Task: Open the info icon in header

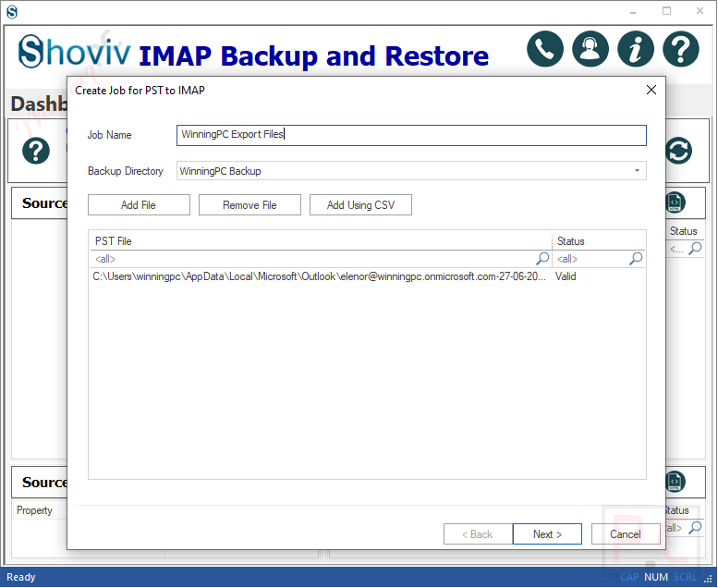Action: point(636,49)
